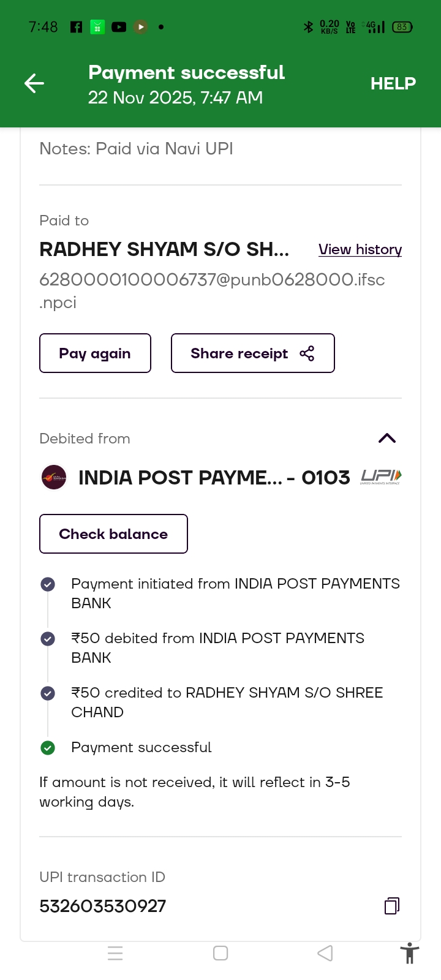Tap the back arrow icon
Screen dimensions: 441x980
pos(34,83)
